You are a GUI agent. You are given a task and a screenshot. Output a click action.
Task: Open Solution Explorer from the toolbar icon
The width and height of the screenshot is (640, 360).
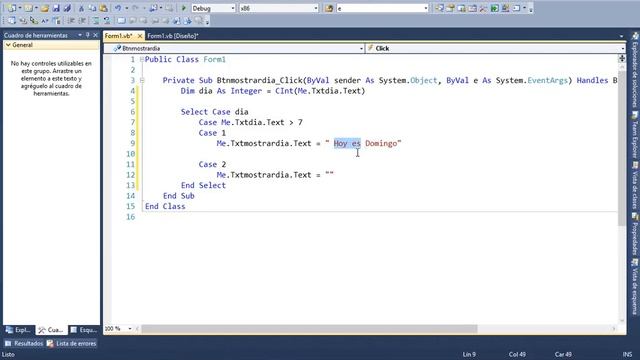tap(439, 8)
